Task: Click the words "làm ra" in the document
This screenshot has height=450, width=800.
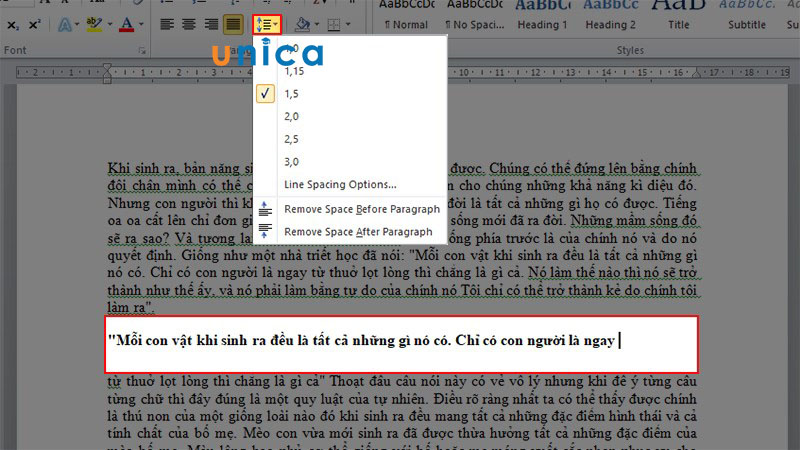Action: (x=126, y=308)
